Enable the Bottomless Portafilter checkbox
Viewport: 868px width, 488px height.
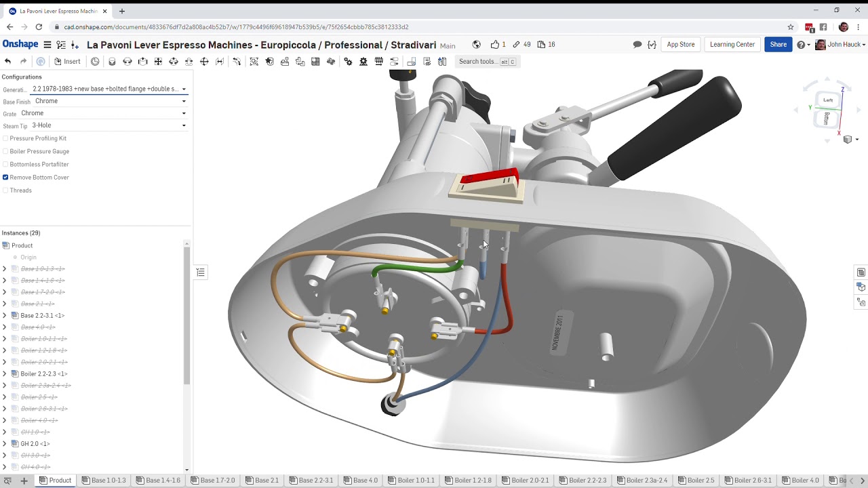[x=5, y=164]
